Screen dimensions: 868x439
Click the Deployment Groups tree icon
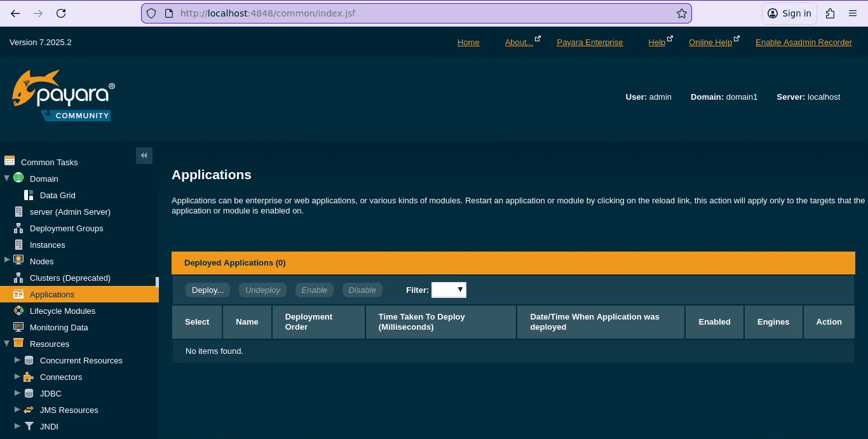tap(18, 228)
